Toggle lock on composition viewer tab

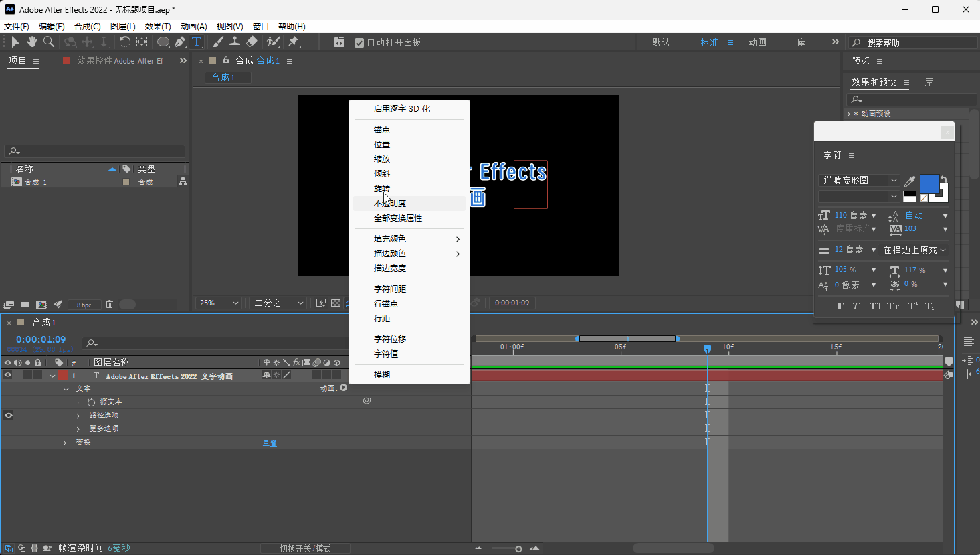coord(225,60)
